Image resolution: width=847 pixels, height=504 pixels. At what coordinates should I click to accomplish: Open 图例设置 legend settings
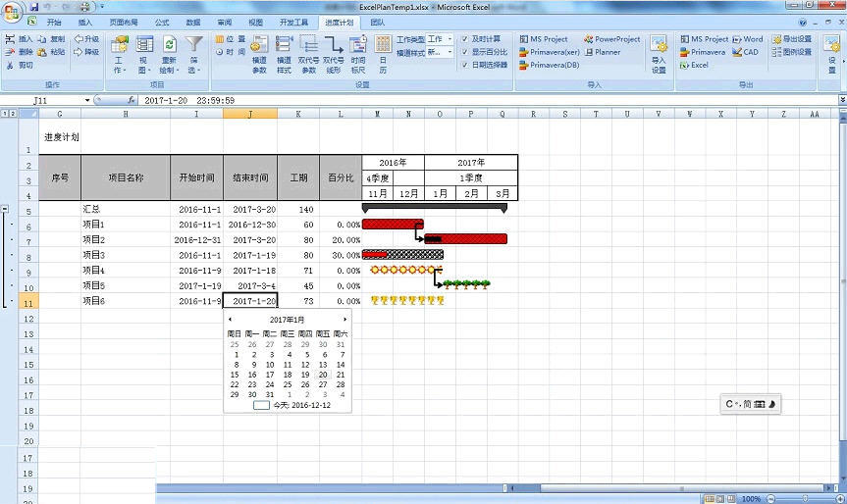pyautogui.click(x=792, y=52)
